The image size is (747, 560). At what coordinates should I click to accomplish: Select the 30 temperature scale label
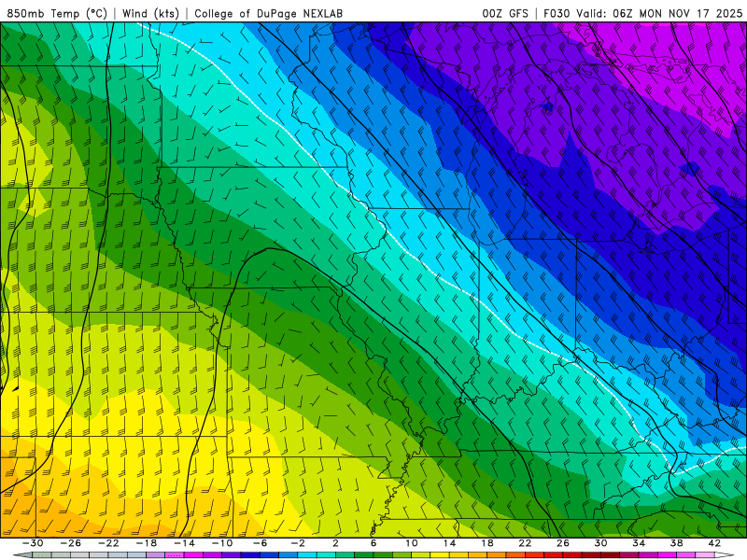600,543
